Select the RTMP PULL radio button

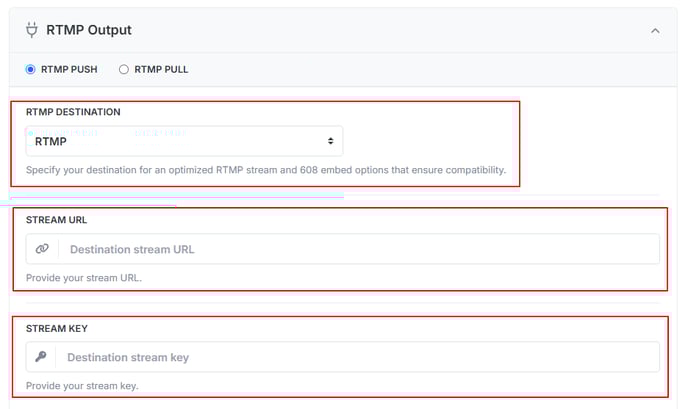[124, 69]
